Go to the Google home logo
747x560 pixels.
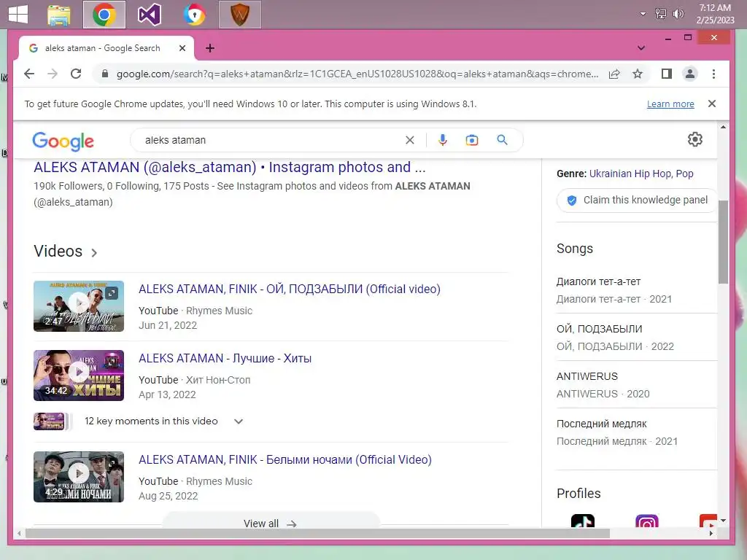[63, 141]
